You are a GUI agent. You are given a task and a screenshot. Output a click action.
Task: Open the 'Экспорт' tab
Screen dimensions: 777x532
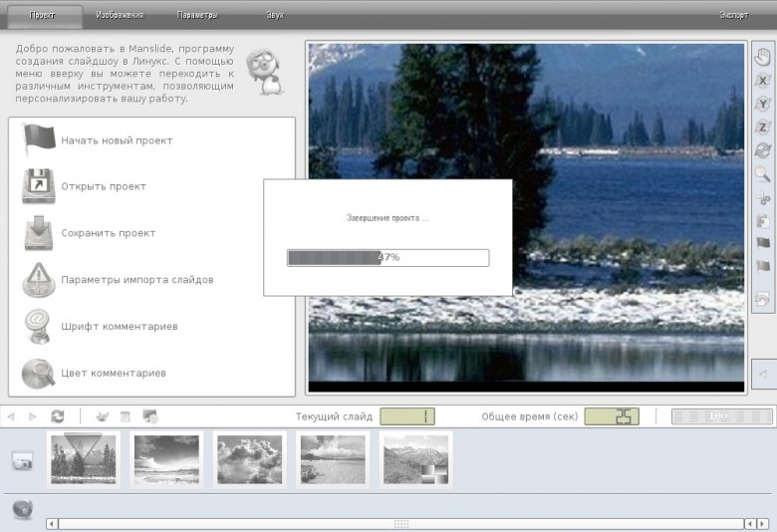point(734,15)
